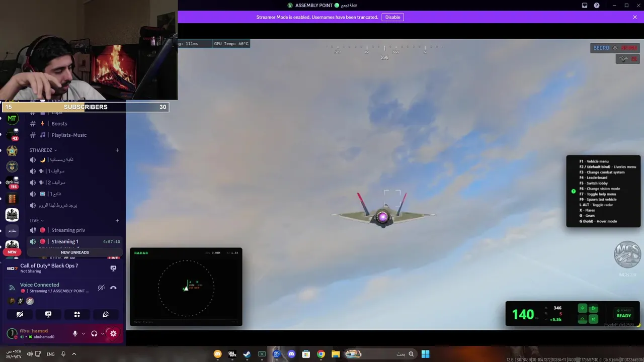Click the NEW servers indicator pill
Image resolution: width=644 pixels, height=362 pixels.
tap(12, 252)
